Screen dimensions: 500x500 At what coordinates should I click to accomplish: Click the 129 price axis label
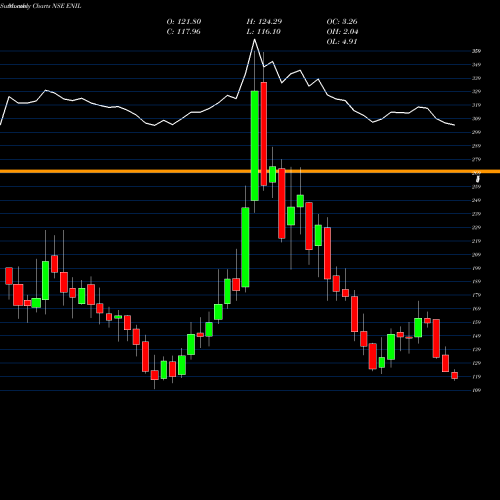(476, 363)
